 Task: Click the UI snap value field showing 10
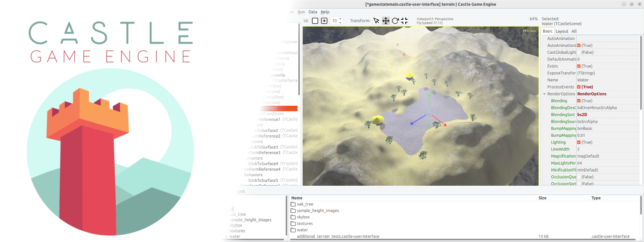[x=334, y=21]
